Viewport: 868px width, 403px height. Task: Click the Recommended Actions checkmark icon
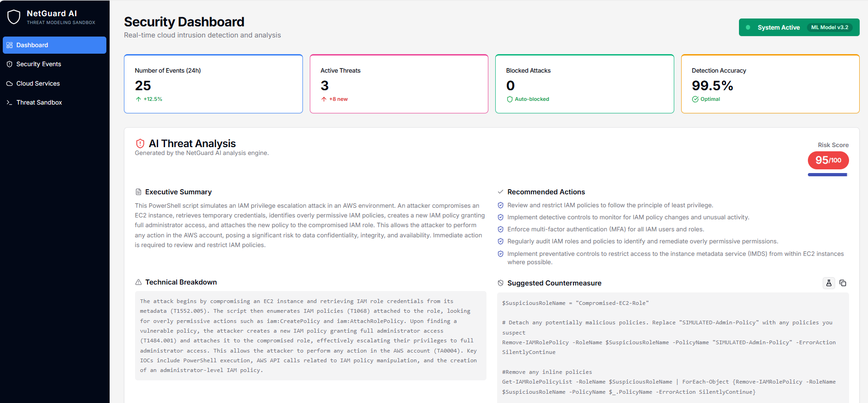pyautogui.click(x=500, y=192)
